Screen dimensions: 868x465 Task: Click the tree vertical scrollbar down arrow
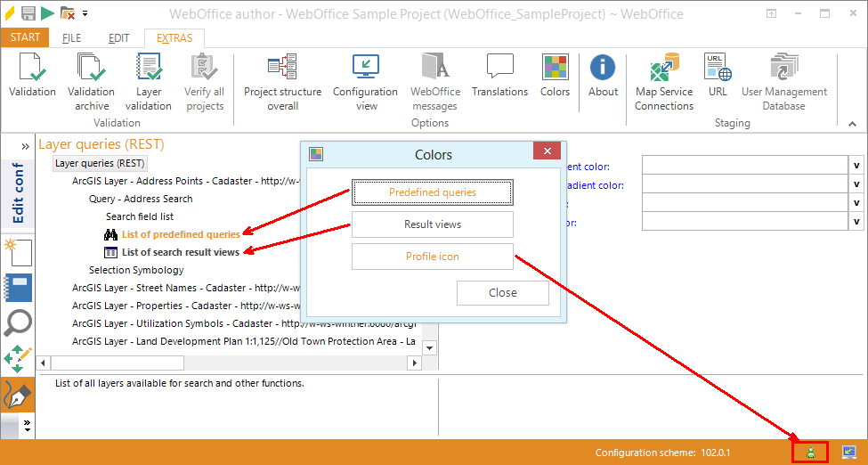429,348
